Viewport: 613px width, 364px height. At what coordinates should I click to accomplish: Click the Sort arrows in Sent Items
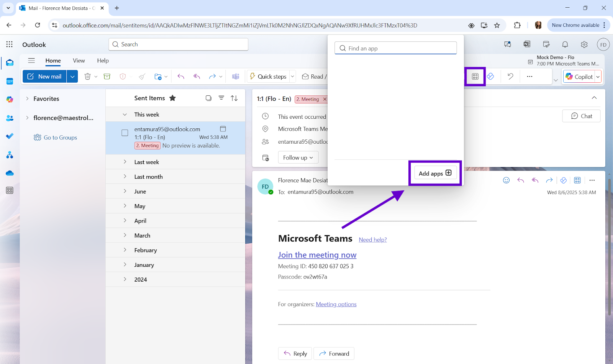[234, 98]
